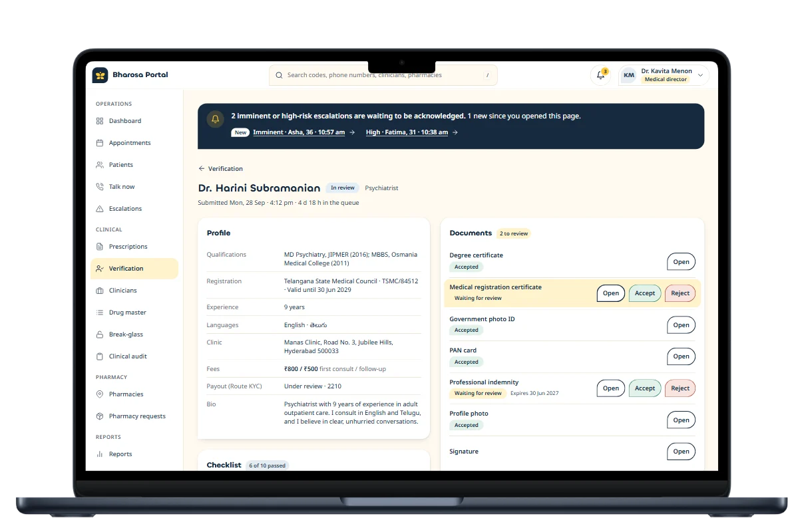The width and height of the screenshot is (804, 532).
Task: Click the In review status badge
Action: coord(343,188)
